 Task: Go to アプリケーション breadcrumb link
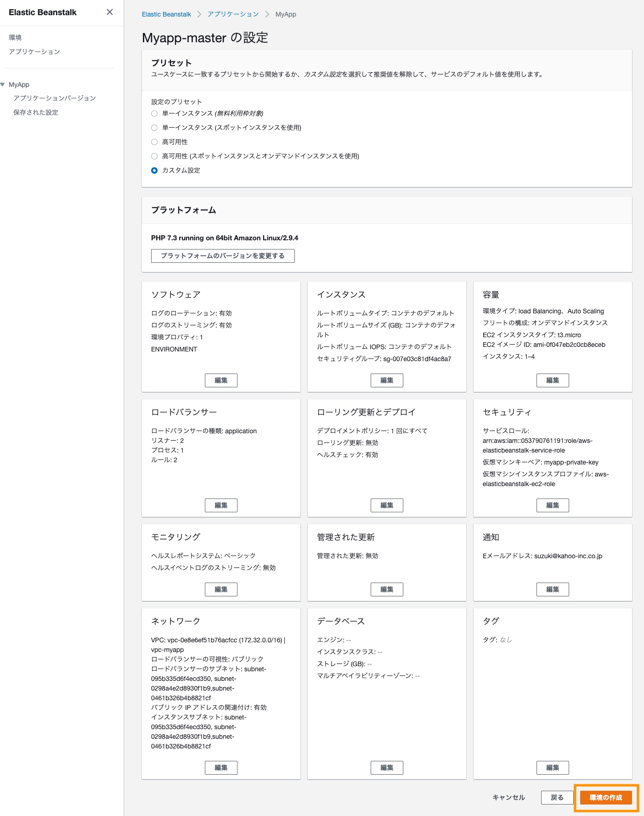[233, 14]
